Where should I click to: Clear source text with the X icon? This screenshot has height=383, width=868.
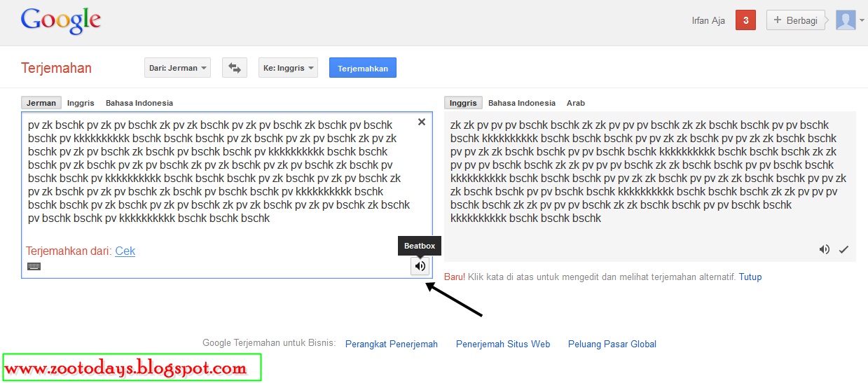422,122
